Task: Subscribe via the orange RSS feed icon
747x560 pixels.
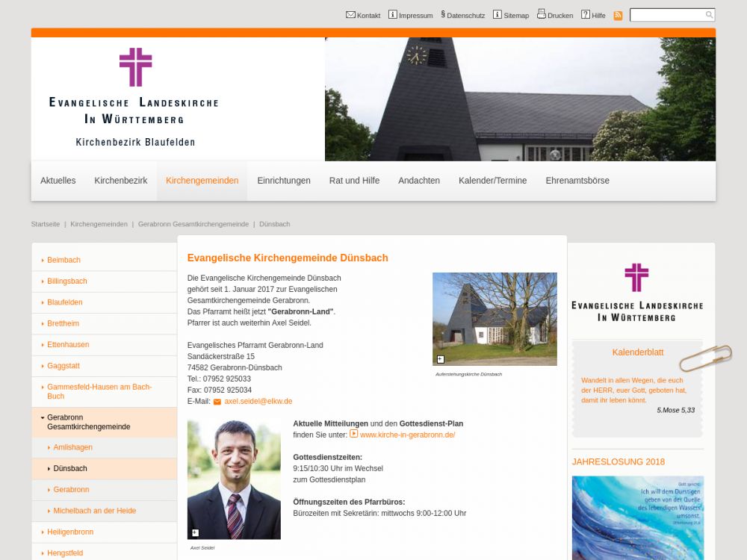Action: tap(618, 16)
